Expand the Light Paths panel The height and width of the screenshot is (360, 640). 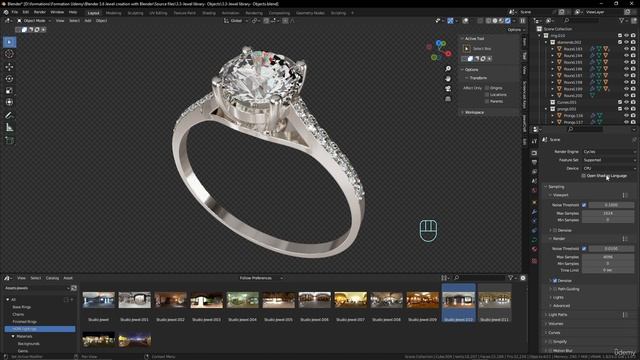pyautogui.click(x=557, y=315)
